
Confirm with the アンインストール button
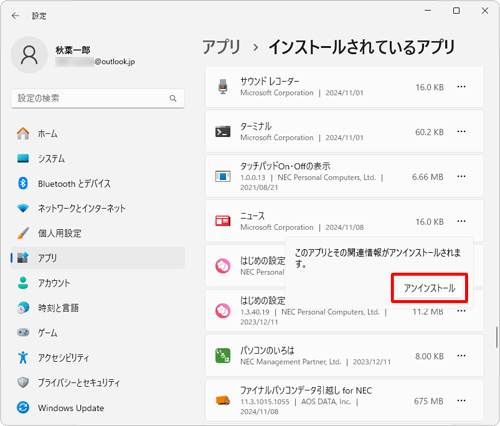[x=429, y=288]
